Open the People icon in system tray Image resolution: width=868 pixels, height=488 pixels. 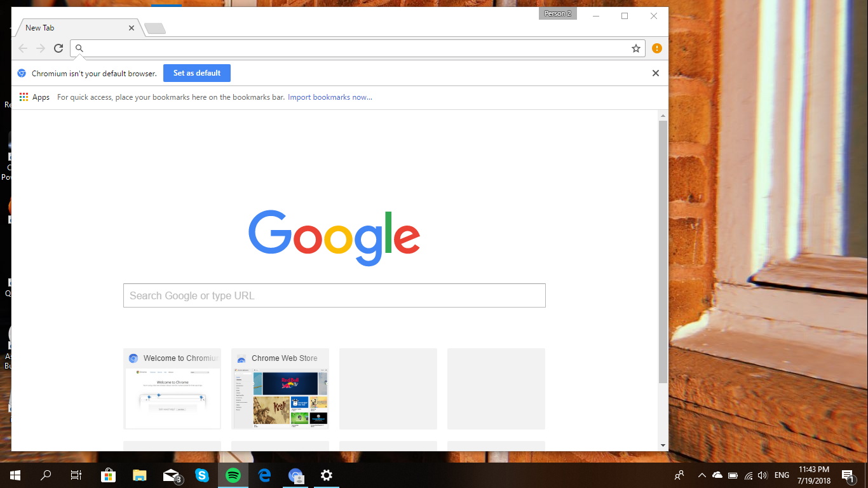coord(679,475)
